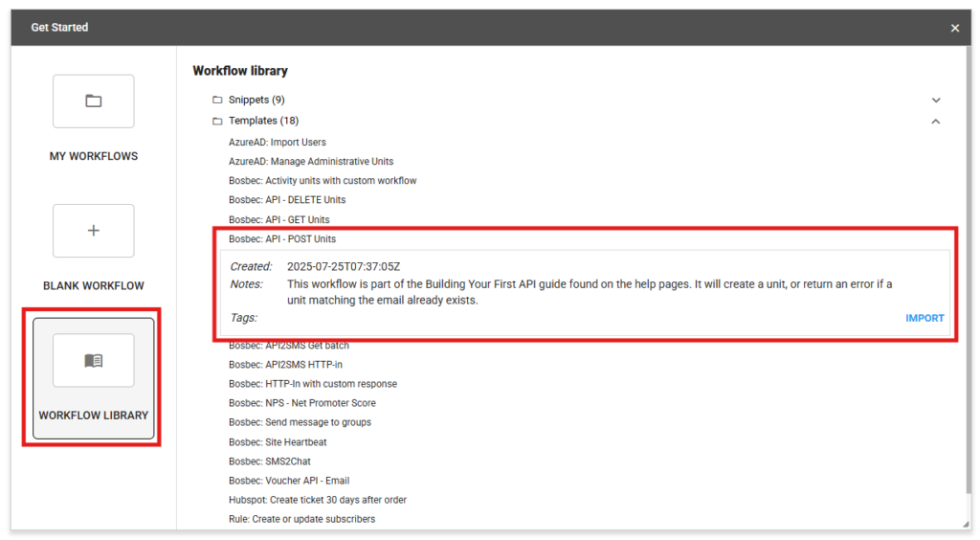
Task: Select Bosbec: API - DELETE Units template
Action: coord(286,200)
